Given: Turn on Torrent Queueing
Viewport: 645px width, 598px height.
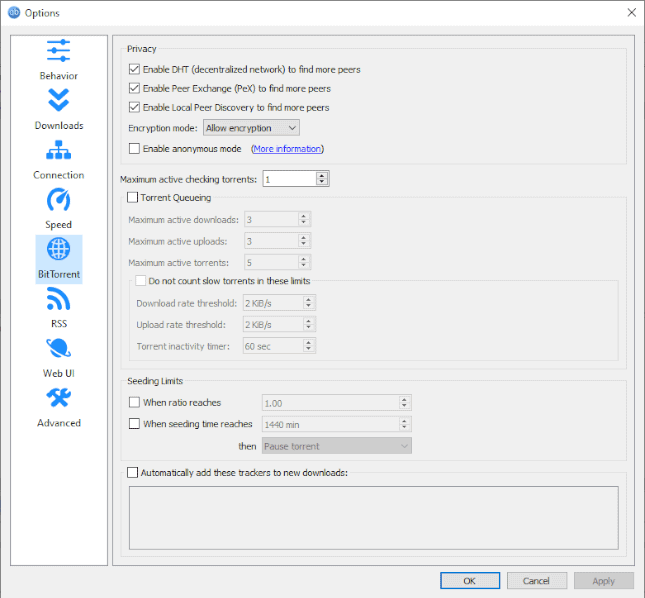Looking at the screenshot, I should tap(132, 197).
